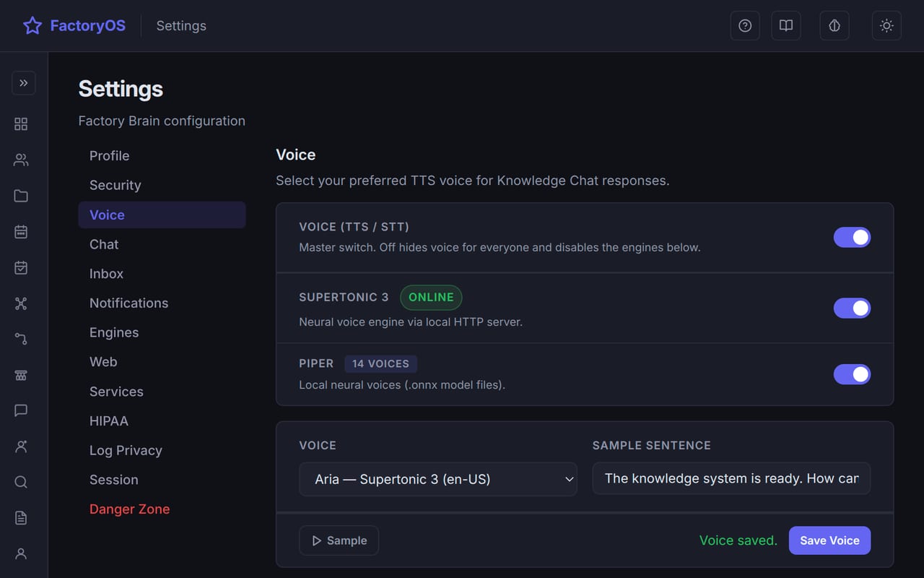Open the calendar icon with dots in sidebar
Viewport: 924px width, 578px height.
tap(21, 232)
